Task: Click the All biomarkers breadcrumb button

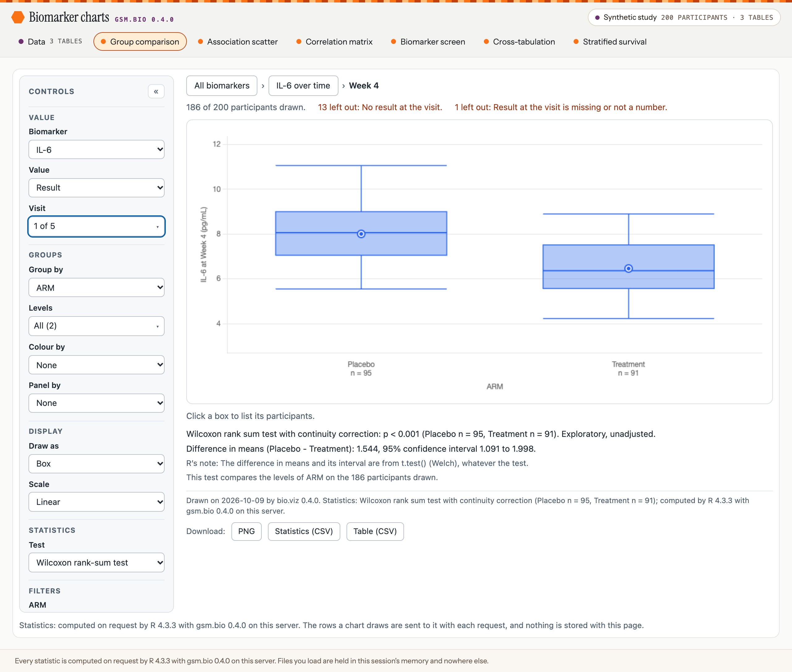Action: (222, 86)
